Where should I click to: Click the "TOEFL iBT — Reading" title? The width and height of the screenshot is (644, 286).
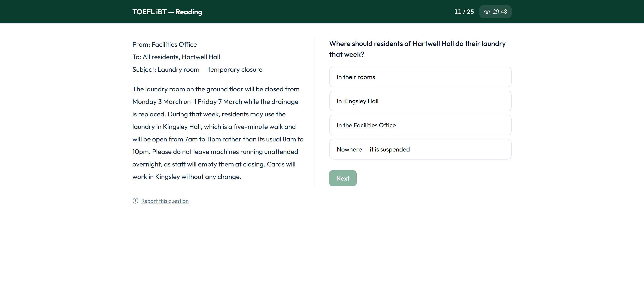(x=167, y=12)
